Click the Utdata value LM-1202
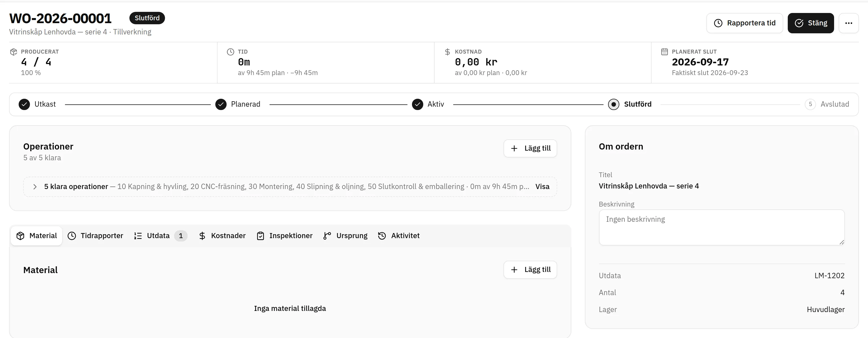868x338 pixels. point(829,276)
